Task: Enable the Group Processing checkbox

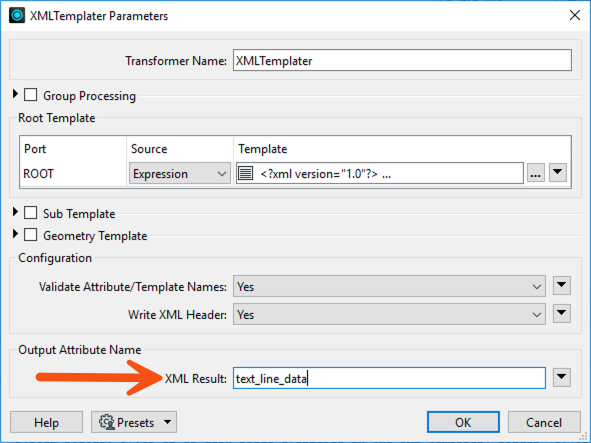Action: tap(31, 95)
